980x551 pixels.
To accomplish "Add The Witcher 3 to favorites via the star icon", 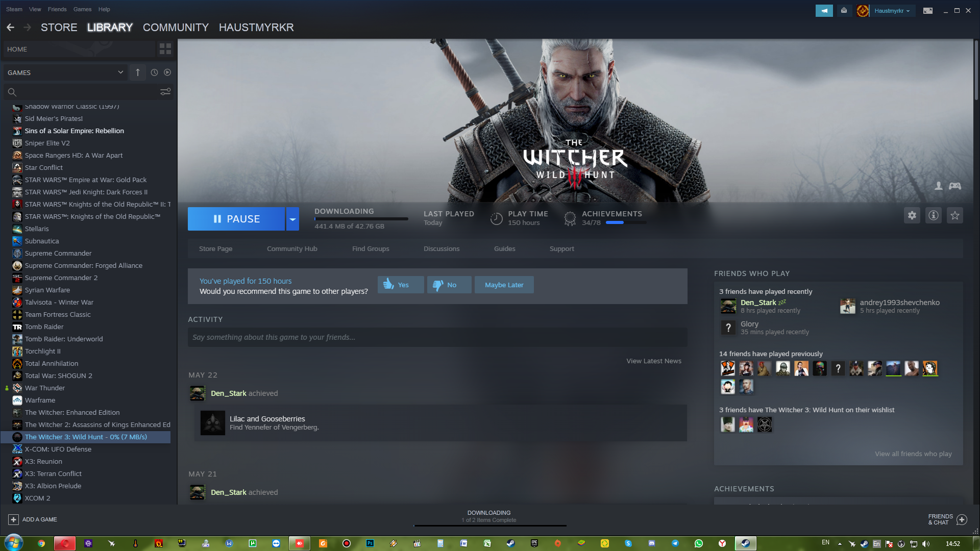I will 954,215.
